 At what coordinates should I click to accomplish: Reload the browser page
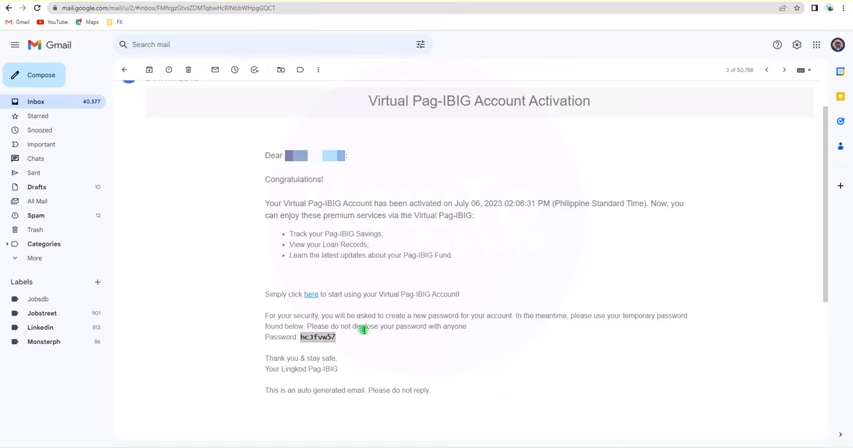tap(37, 8)
